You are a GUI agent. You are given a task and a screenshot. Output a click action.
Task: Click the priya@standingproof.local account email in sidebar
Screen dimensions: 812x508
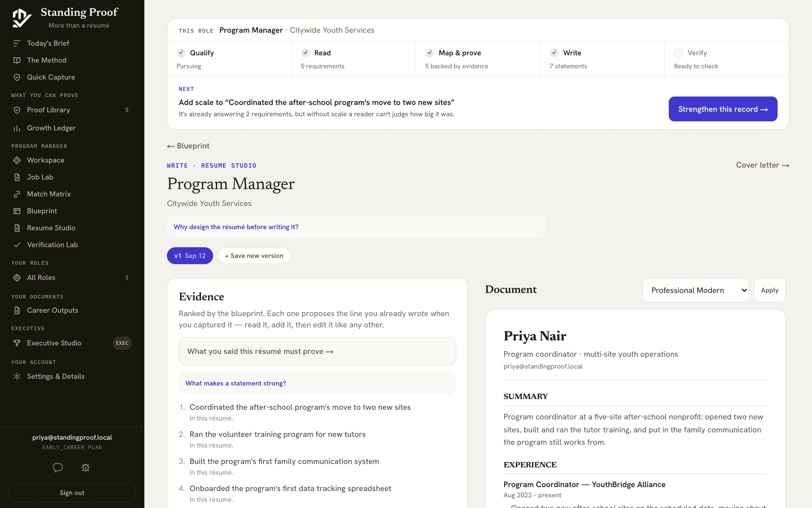click(x=72, y=437)
